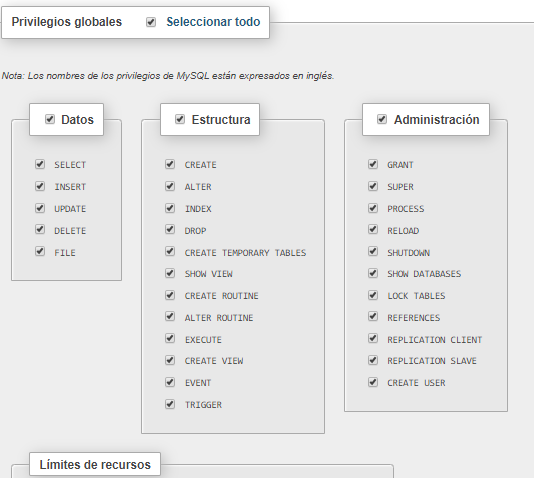The height and width of the screenshot is (478, 534).
Task: Uncheck the REFERENCES privilege
Action: click(x=373, y=316)
